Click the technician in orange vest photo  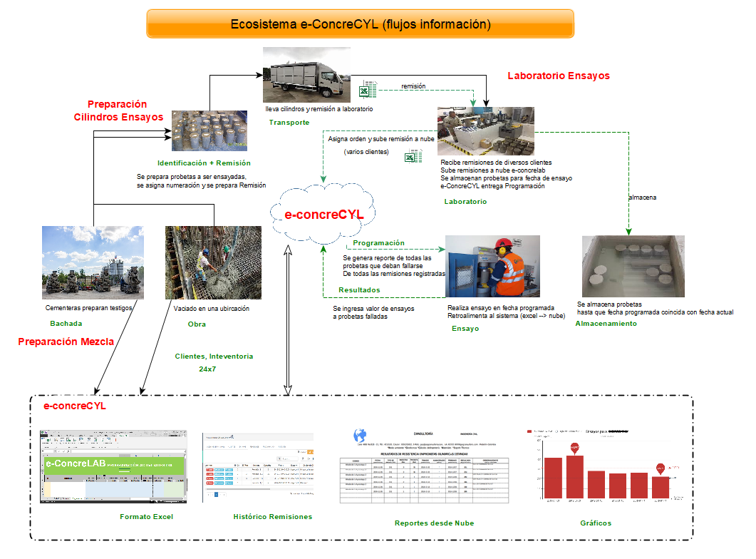tap(492, 265)
